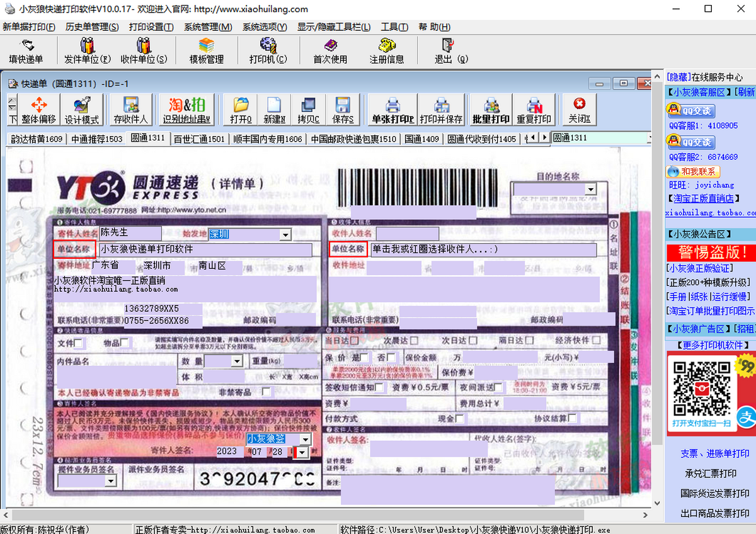The width and height of the screenshot is (756, 534).
Task: Open 打印机(C) printer settings
Action: click(268, 51)
